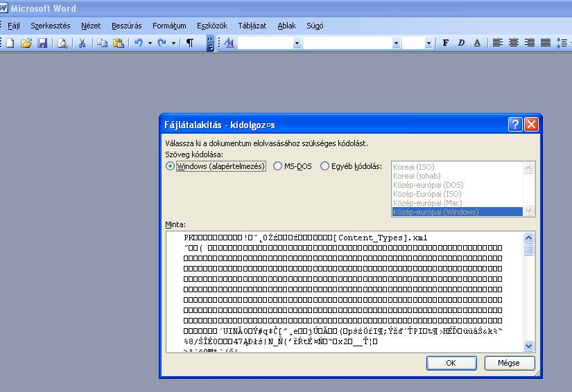Viewport: 572px width, 392px height.
Task: Click the New blank document icon
Action: [x=10, y=43]
